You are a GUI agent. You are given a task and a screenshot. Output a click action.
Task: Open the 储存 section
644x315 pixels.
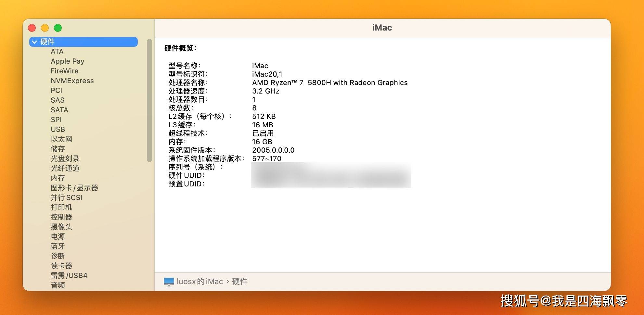click(58, 149)
